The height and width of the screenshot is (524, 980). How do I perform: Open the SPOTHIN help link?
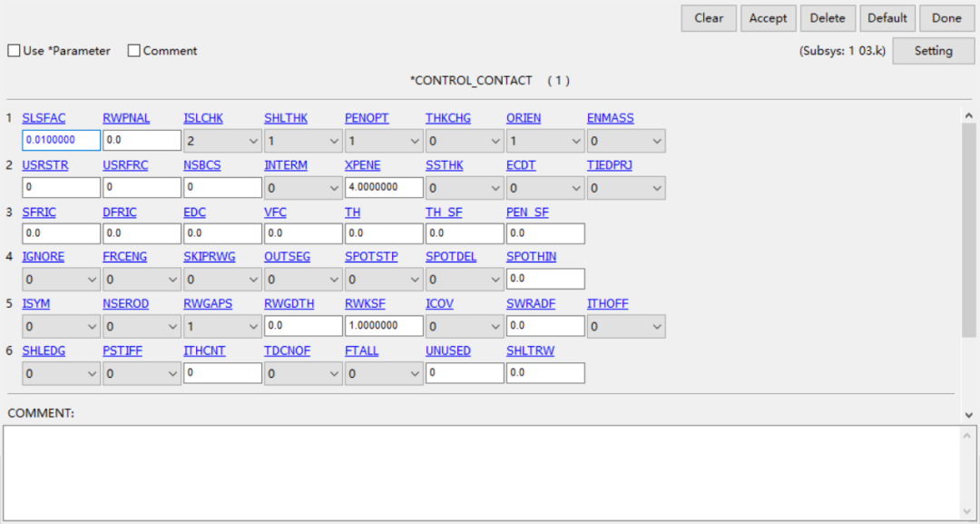tap(531, 256)
